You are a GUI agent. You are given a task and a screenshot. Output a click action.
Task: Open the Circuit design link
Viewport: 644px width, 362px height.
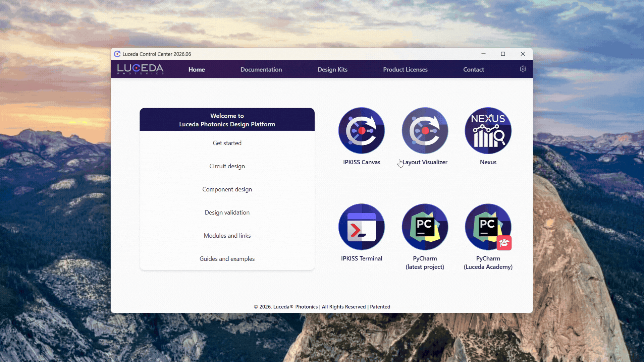pyautogui.click(x=227, y=166)
